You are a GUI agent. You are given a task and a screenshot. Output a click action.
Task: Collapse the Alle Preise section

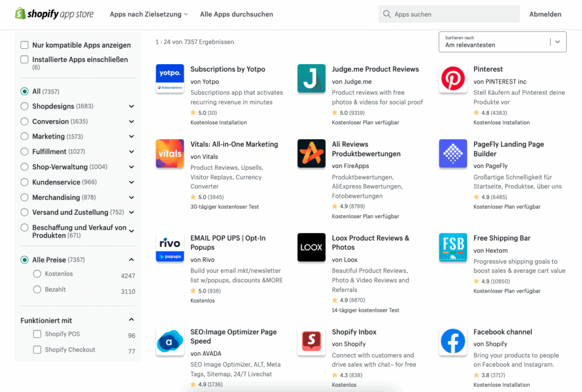131,260
